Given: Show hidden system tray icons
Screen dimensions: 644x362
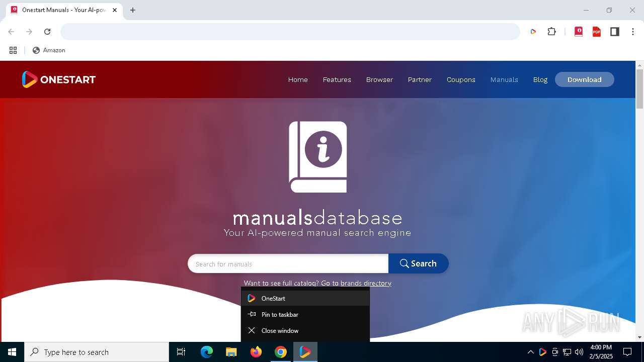Looking at the screenshot, I should tap(530, 352).
